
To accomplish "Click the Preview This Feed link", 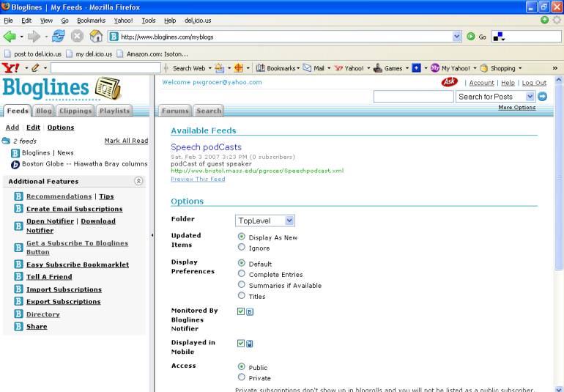I will [x=198, y=179].
